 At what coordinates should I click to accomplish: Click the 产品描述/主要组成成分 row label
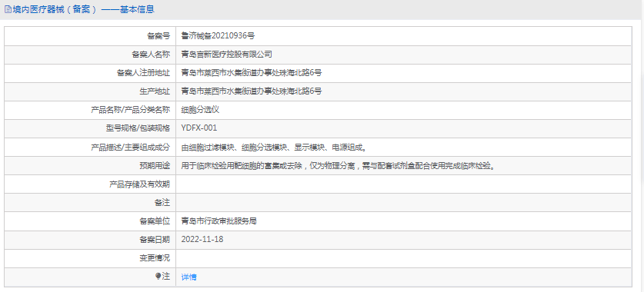pos(130,147)
